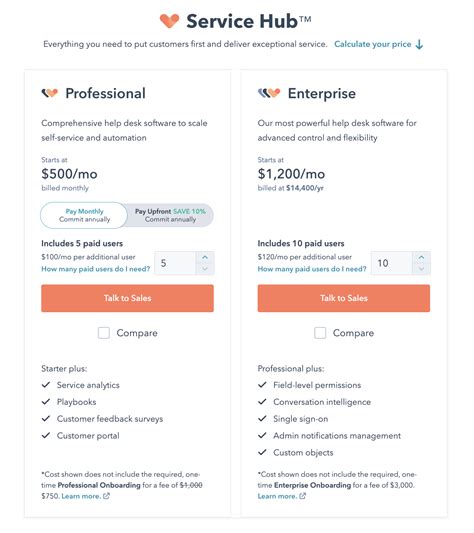Increase Enterprise paid users with up arrow
Viewport: 474px width, 533px height.
pyautogui.click(x=421, y=257)
